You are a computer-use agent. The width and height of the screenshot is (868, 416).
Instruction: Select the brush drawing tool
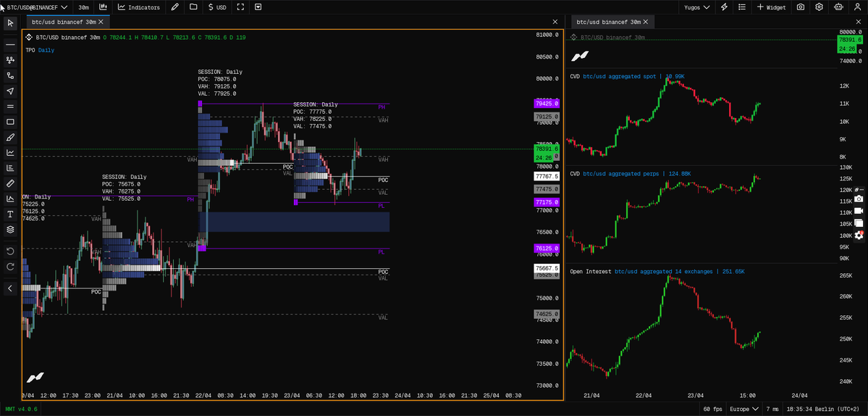click(10, 137)
